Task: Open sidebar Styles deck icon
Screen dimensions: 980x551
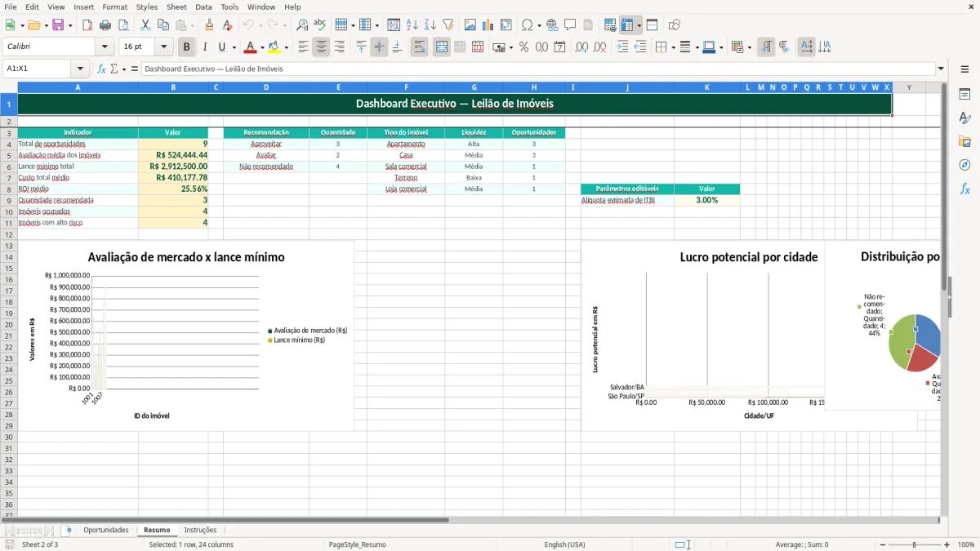Action: pos(964,118)
